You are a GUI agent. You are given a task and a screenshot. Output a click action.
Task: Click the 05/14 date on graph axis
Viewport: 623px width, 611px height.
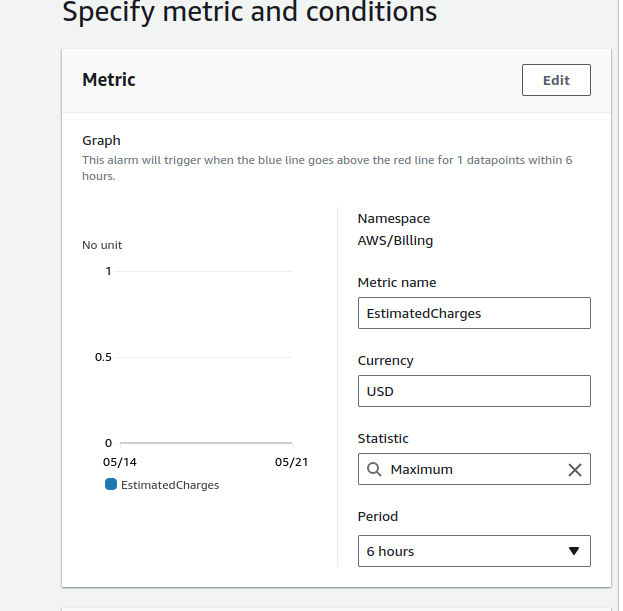pos(119,463)
